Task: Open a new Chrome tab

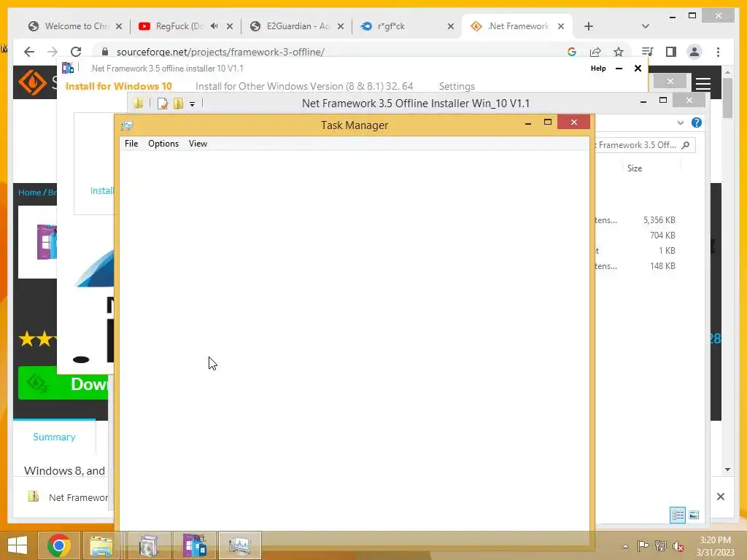Action: click(589, 26)
